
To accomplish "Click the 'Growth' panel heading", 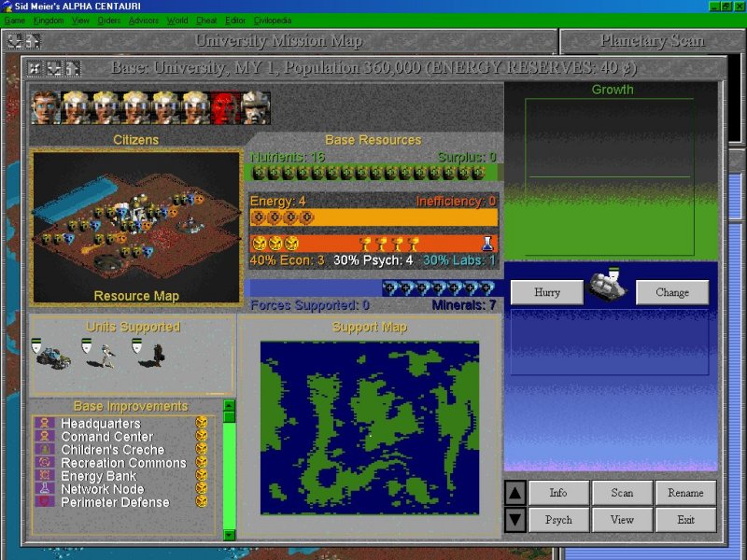I will click(613, 90).
